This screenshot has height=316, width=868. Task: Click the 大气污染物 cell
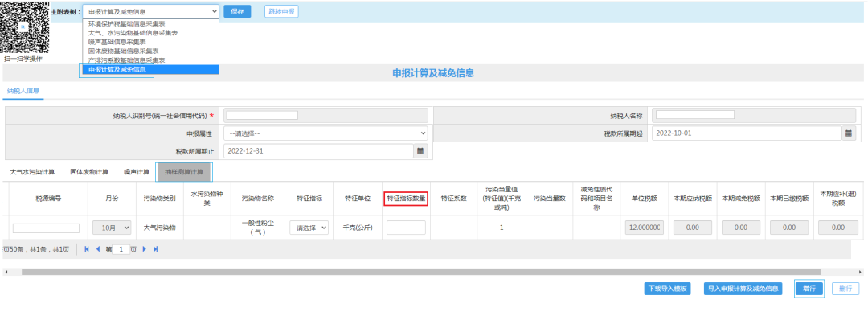[159, 228]
